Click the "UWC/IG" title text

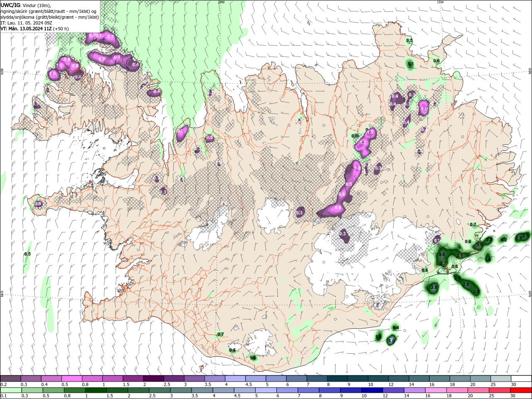point(10,5)
